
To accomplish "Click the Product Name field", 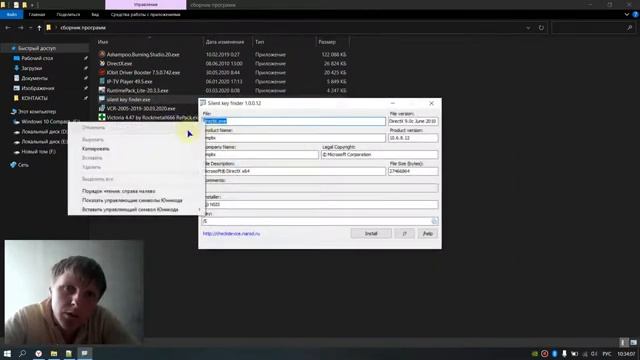I will click(x=294, y=138).
